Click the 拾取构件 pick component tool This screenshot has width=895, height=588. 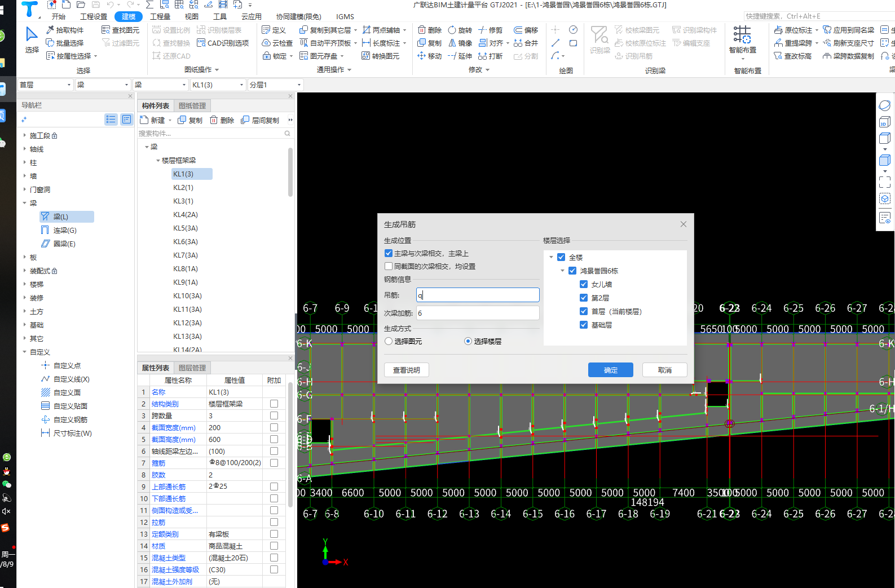[65, 30]
